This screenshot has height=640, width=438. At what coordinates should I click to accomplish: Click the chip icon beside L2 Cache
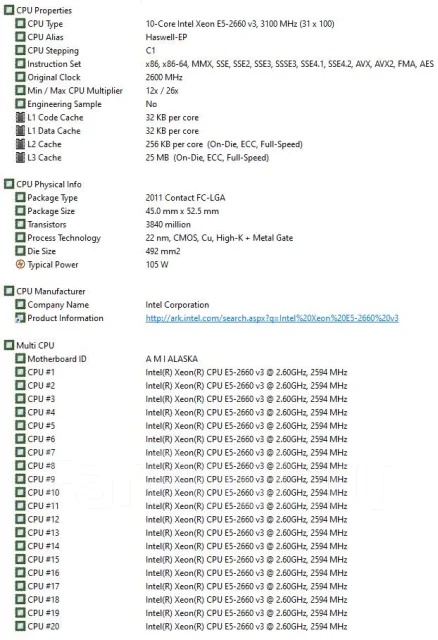click(x=20, y=144)
